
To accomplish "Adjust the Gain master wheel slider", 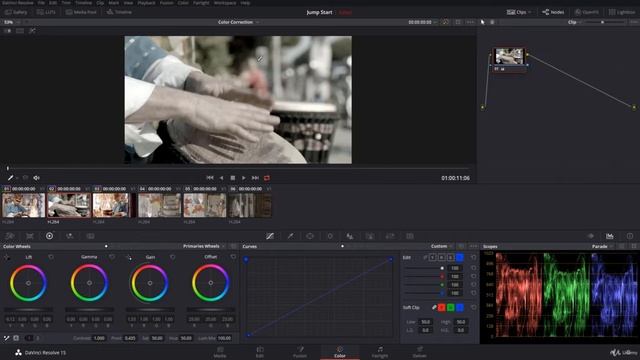I will pos(150,310).
